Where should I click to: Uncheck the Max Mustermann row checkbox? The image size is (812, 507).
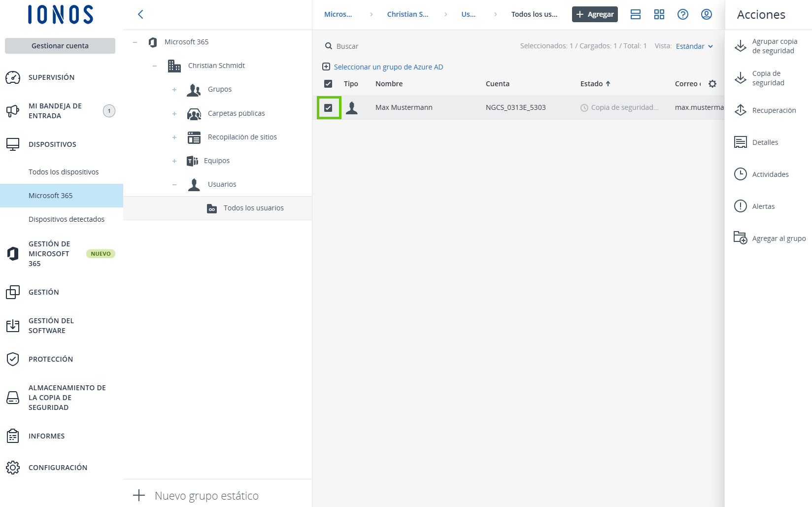coord(328,107)
